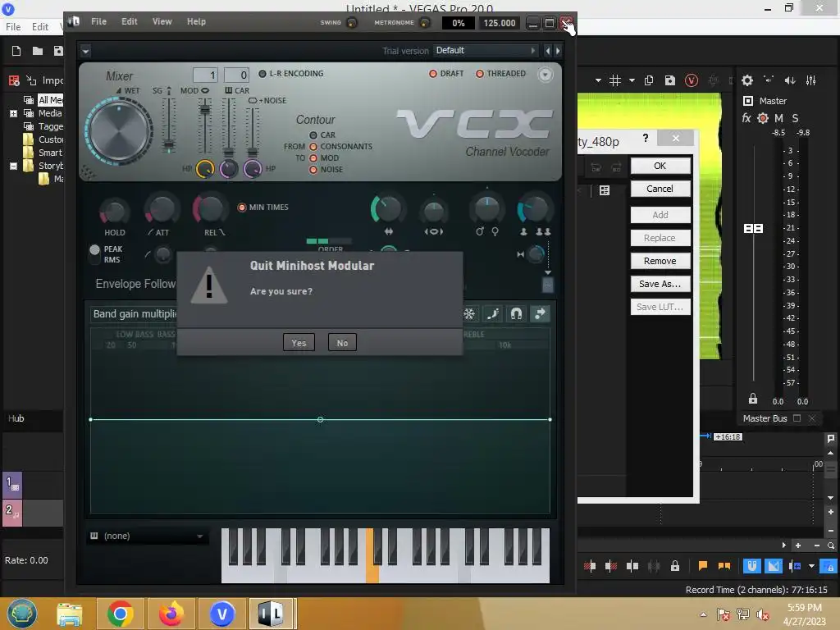
Task: Open the (none) MIDI input dropdown
Action: point(148,536)
